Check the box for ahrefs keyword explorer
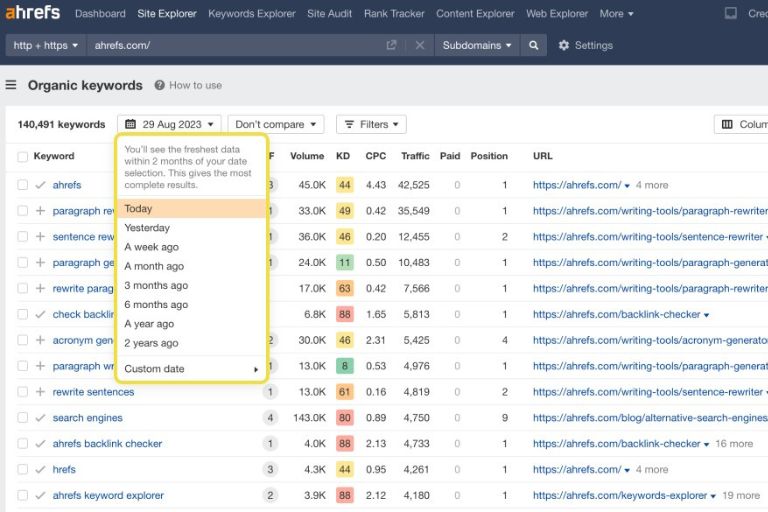 click(x=23, y=495)
